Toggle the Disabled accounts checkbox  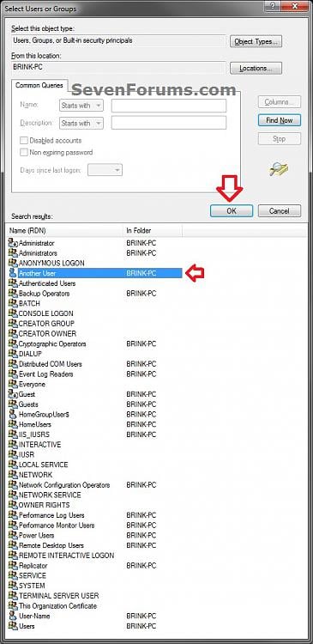tap(24, 141)
